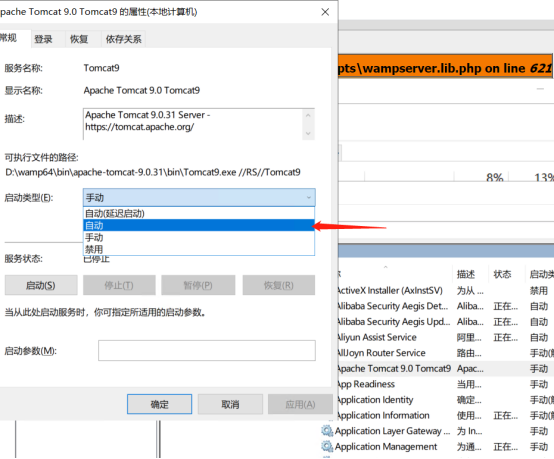Click the 启动(S) button
This screenshot has width=554, height=459.
(x=41, y=285)
